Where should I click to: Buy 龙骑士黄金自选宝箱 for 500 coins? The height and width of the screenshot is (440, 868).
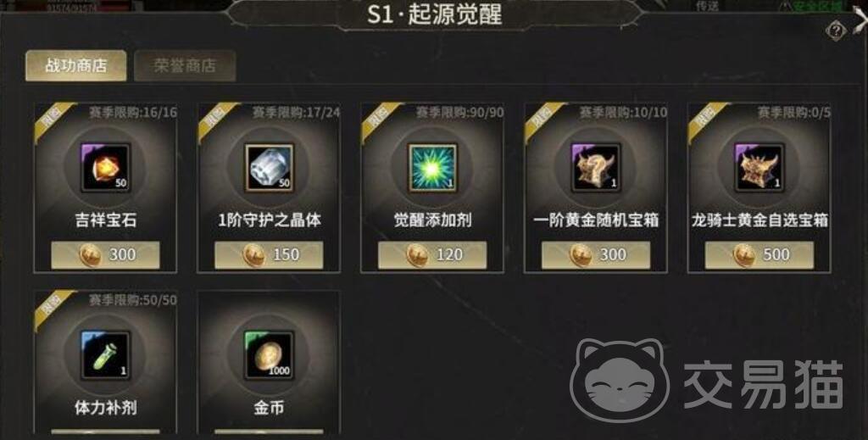(759, 254)
